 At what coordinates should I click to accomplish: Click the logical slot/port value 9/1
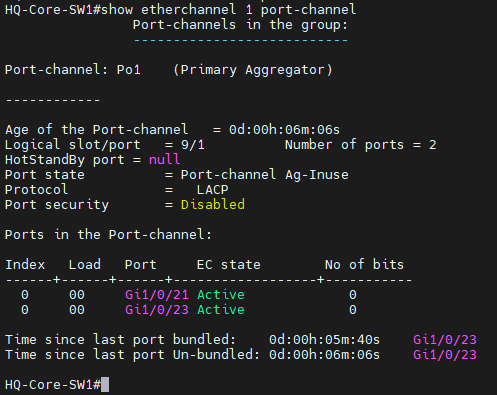click(x=193, y=145)
